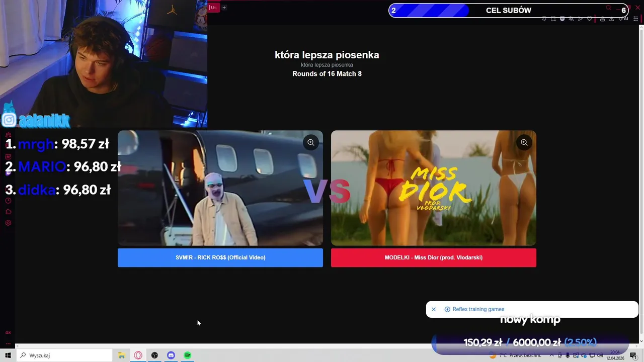
Task: Vote for MODELKI - Miss Dior song
Action: [434, 257]
